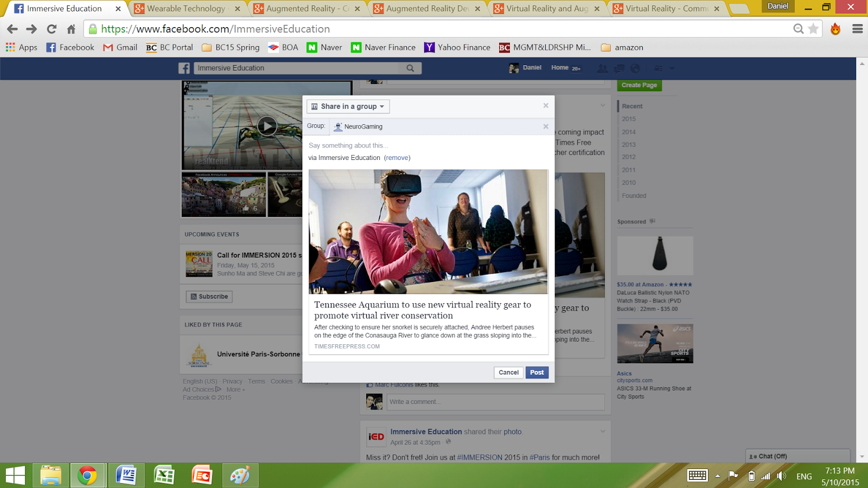Jump to 2014 in the timeline
The width and height of the screenshot is (868, 488).
[x=629, y=132]
